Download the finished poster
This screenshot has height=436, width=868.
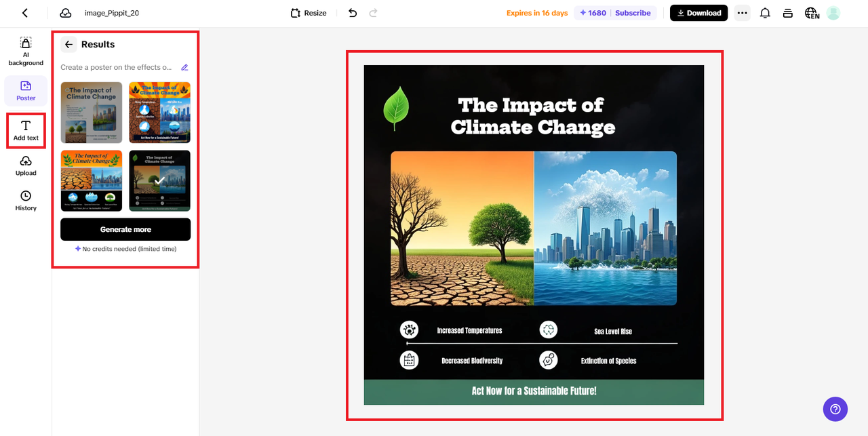pyautogui.click(x=698, y=12)
